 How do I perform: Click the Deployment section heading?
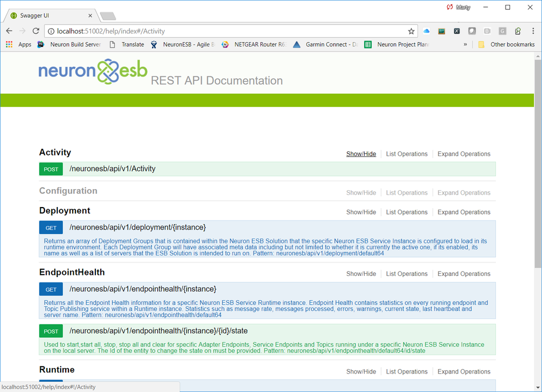tap(64, 211)
